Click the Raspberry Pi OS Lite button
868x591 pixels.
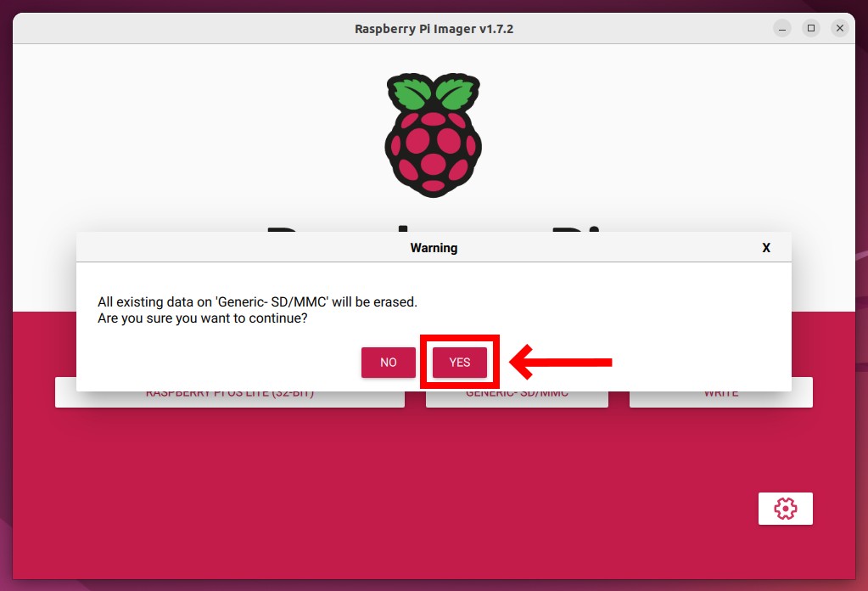click(230, 399)
